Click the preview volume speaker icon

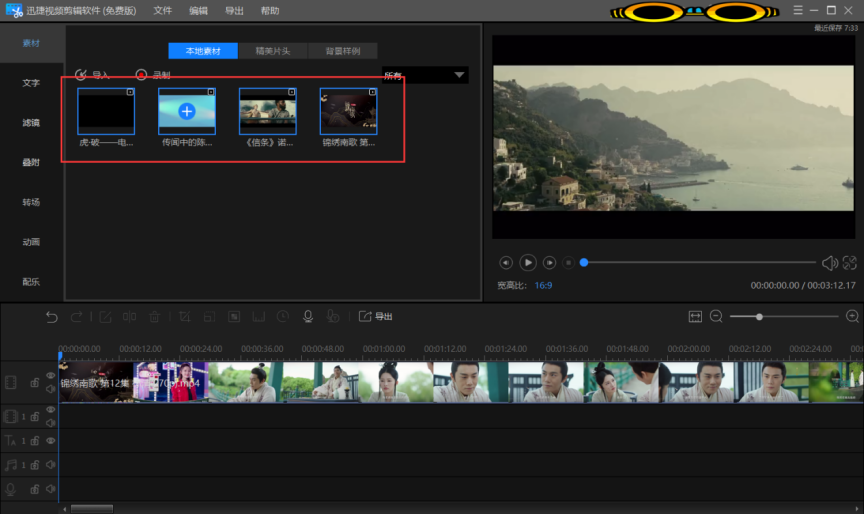click(x=829, y=263)
